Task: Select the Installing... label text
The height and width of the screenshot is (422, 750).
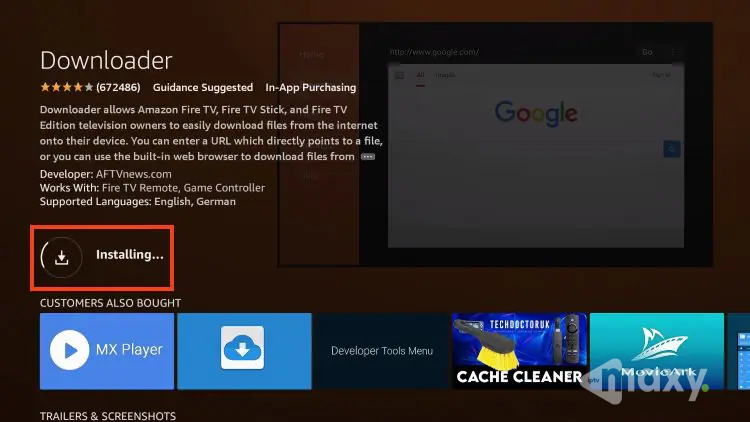Action: [x=129, y=255]
